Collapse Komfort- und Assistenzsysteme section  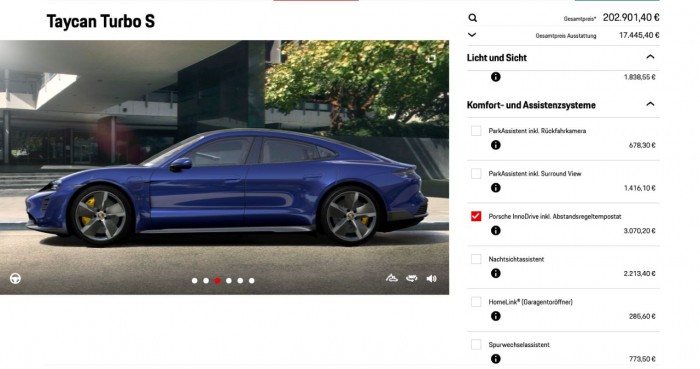(650, 104)
